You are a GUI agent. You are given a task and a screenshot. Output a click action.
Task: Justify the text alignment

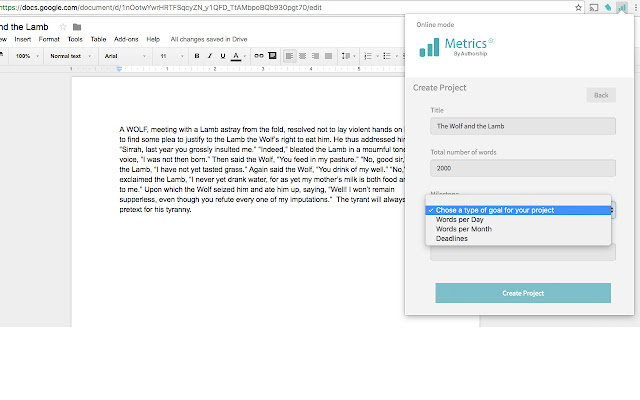pos(329,56)
